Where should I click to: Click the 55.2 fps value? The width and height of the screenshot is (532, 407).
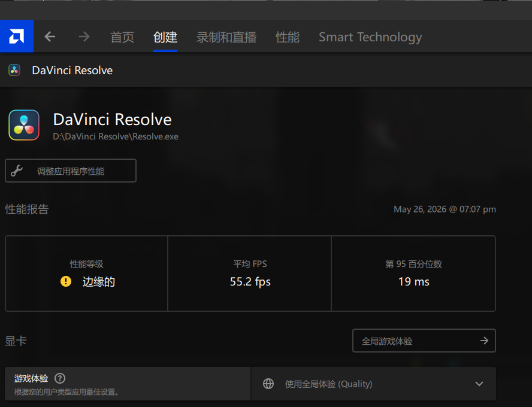point(250,282)
